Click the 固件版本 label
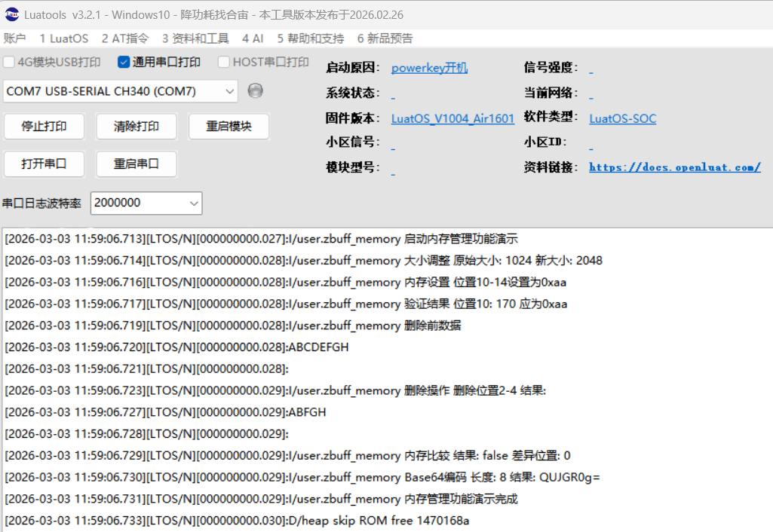The image size is (773, 532). tap(352, 118)
